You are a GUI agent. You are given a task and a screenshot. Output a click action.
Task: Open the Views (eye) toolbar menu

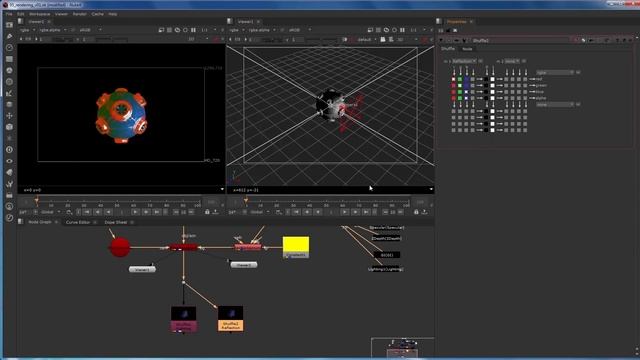pos(9,161)
